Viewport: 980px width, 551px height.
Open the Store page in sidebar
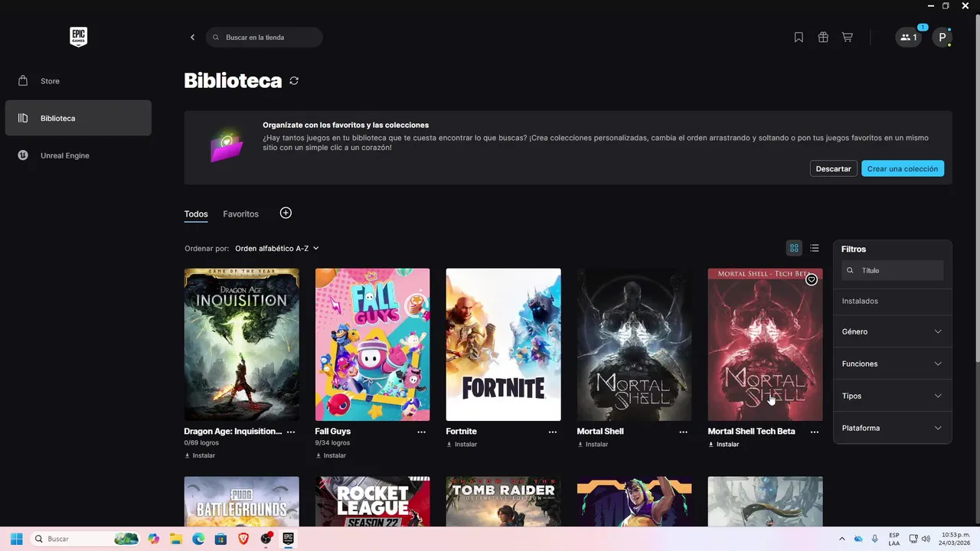point(78,81)
